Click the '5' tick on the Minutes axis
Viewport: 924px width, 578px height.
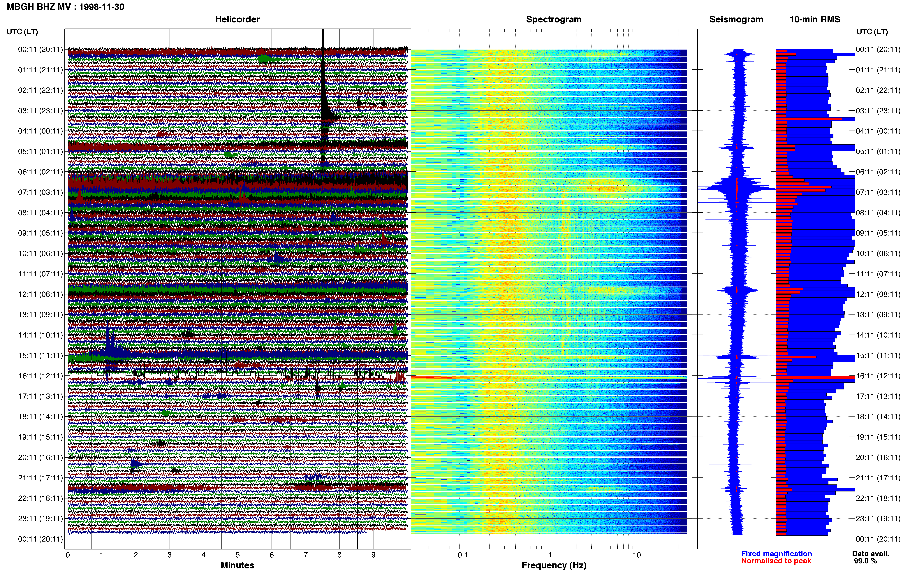(x=238, y=555)
